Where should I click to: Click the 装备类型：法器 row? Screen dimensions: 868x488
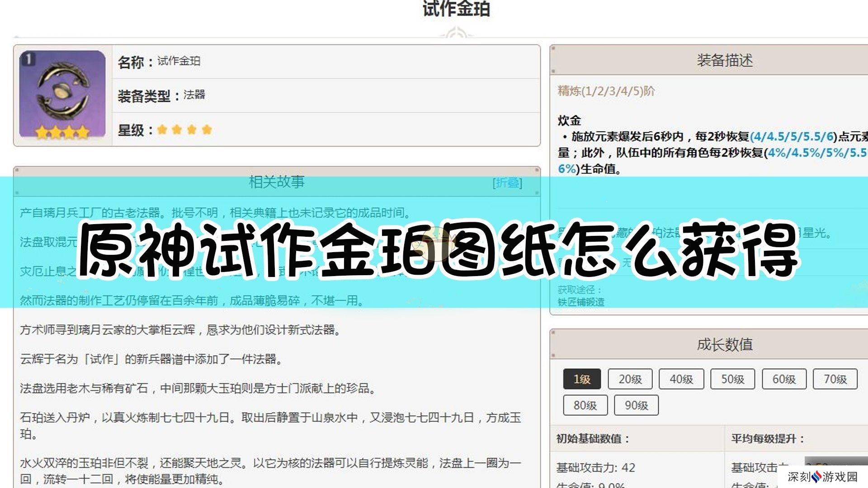[x=326, y=95]
